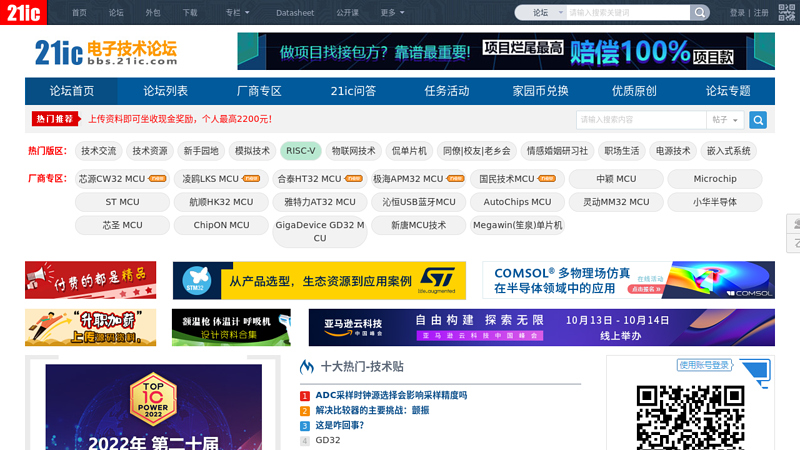The width and height of the screenshot is (800, 450).
Task: Open the AutoChips MCU vendor zone
Action: 517,202
